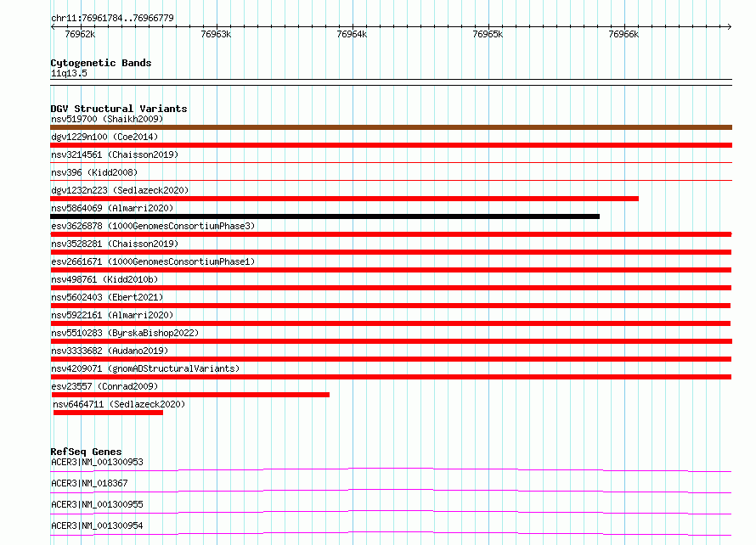Click the DGV Structural Variants track title

coord(119,109)
